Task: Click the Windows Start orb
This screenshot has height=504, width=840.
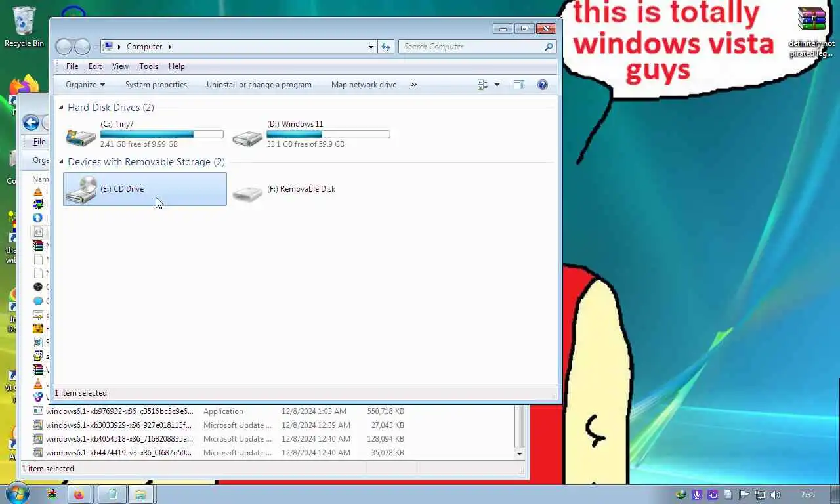Action: click(x=18, y=493)
